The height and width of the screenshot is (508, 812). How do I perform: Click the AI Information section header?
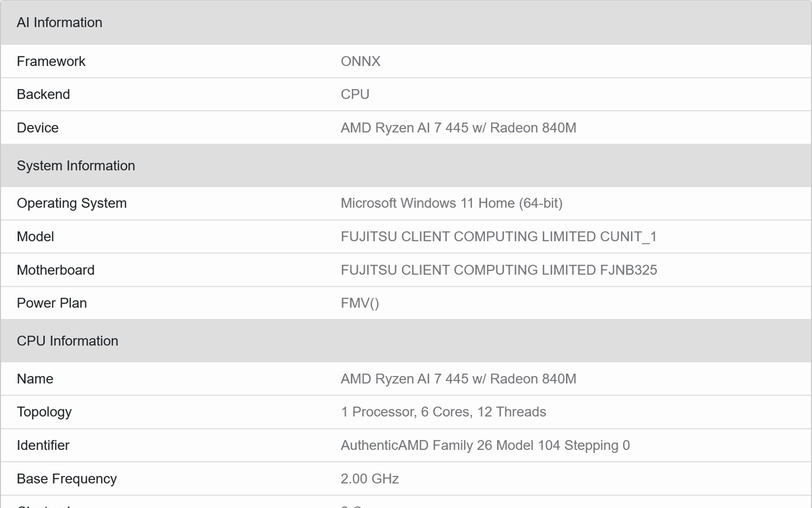click(x=59, y=23)
